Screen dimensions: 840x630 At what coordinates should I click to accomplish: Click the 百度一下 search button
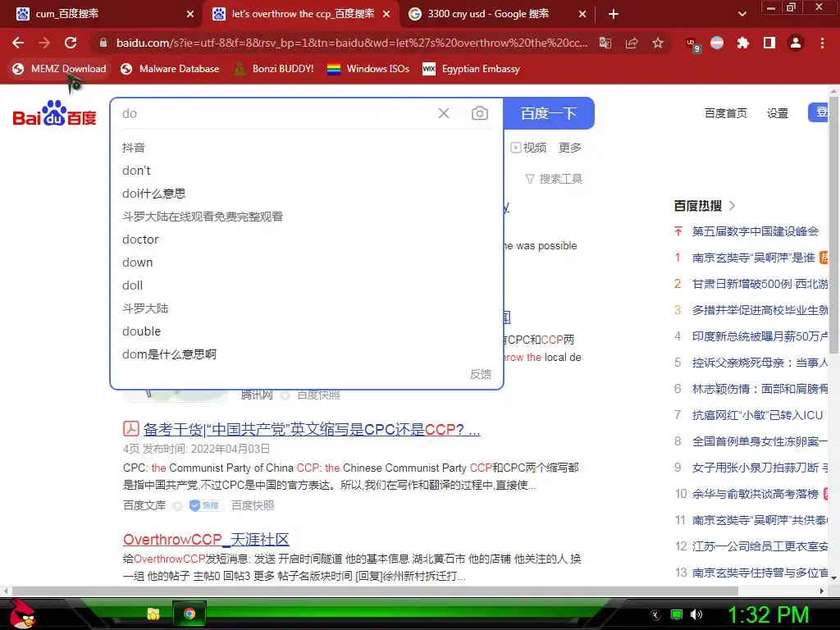[x=549, y=113]
